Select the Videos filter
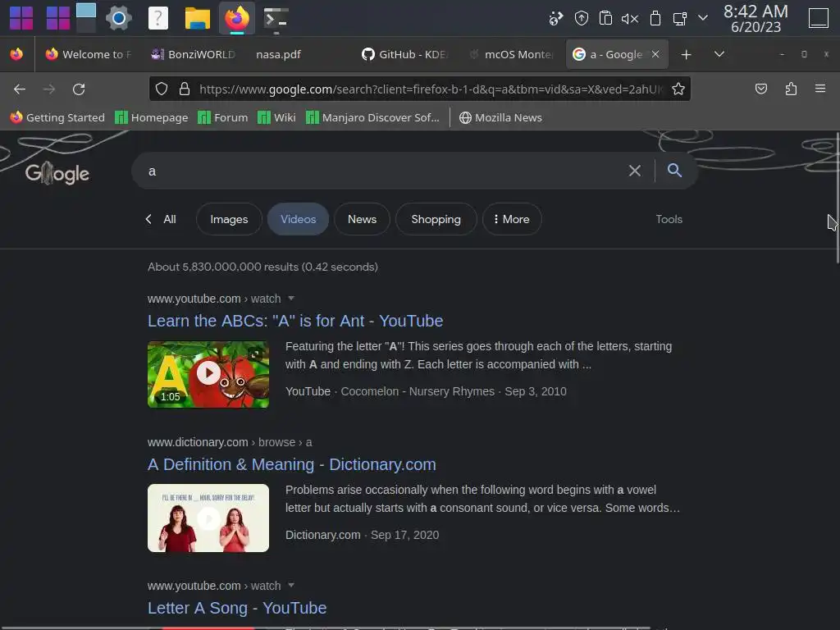Image resolution: width=840 pixels, height=630 pixels. pos(298,219)
